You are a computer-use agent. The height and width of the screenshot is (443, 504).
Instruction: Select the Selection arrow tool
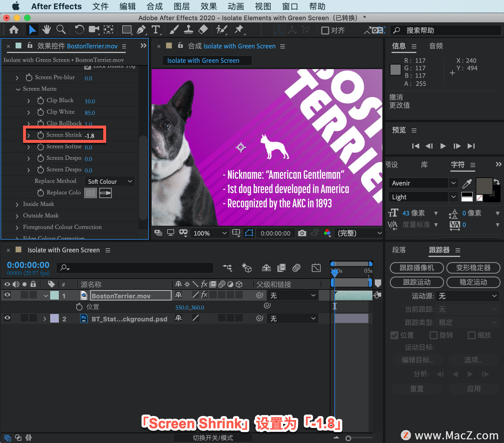(x=32, y=30)
